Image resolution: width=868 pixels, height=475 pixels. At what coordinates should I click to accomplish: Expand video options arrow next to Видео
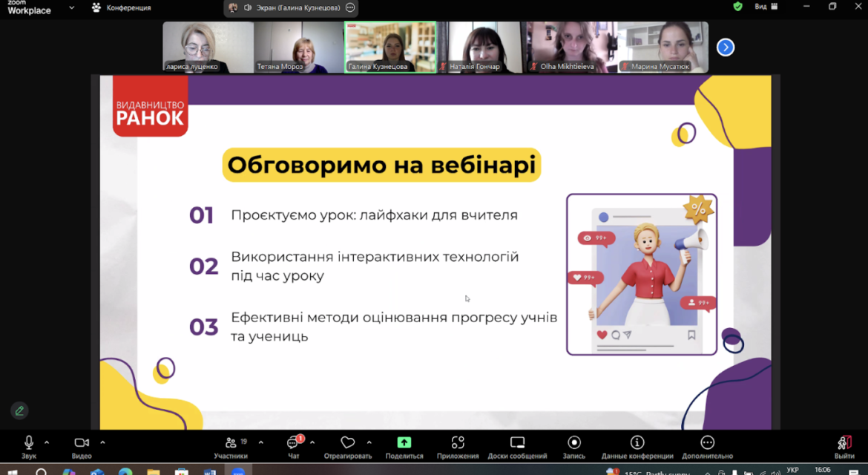click(x=102, y=442)
